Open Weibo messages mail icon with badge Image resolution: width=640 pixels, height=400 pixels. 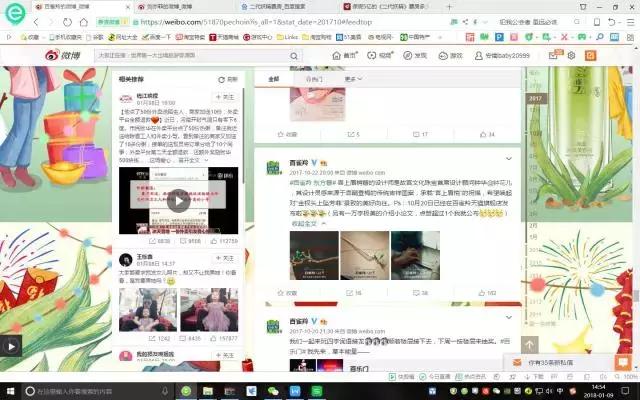point(554,55)
